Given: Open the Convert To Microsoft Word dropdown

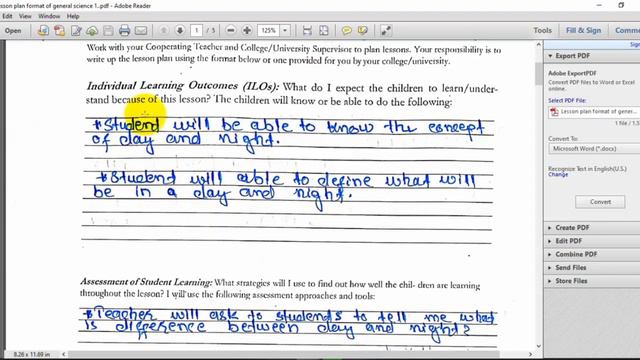Looking at the screenshot, I should click(594, 149).
